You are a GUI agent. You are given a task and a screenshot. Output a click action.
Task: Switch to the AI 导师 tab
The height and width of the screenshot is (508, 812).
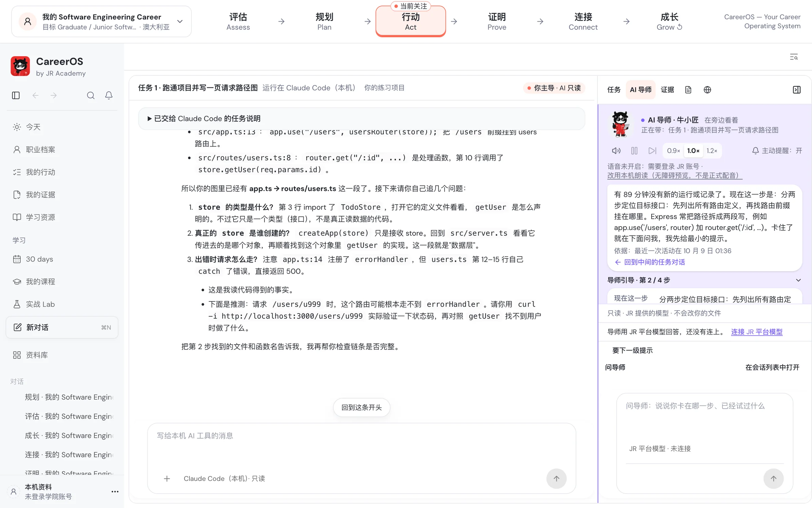pos(640,90)
